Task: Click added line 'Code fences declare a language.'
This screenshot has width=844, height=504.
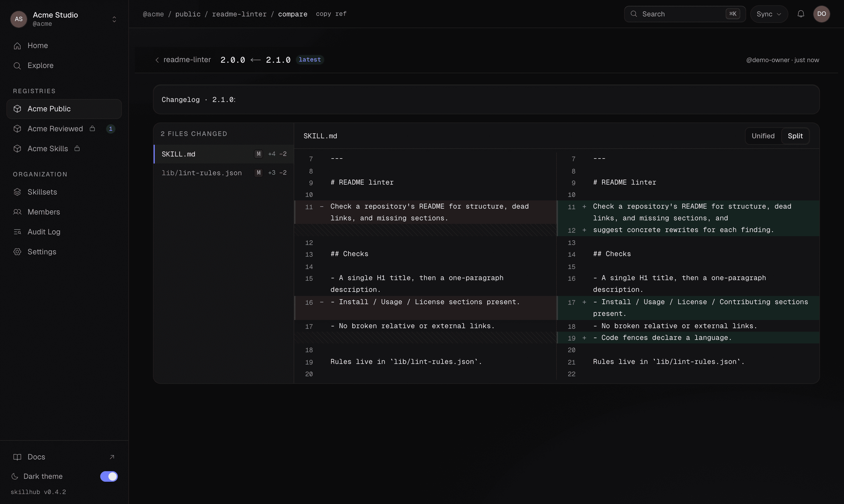Action: point(688,338)
